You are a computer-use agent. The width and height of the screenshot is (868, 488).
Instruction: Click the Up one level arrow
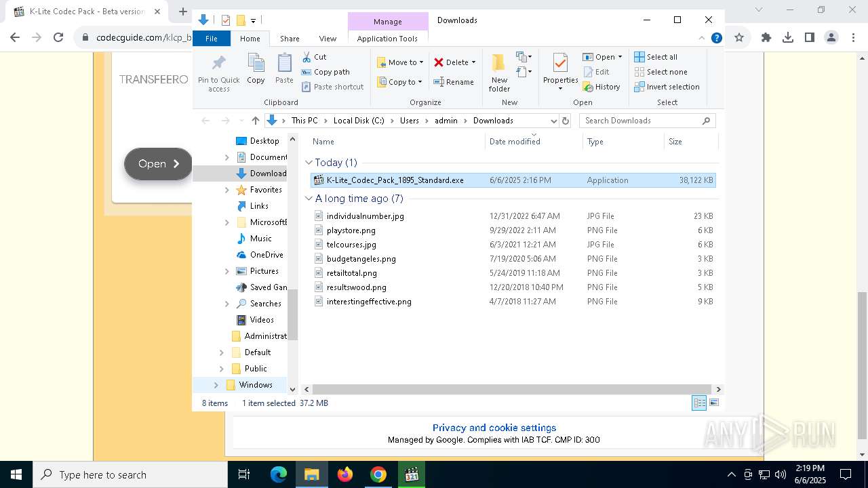255,121
